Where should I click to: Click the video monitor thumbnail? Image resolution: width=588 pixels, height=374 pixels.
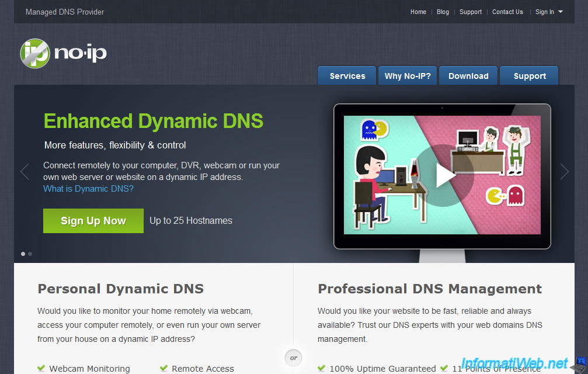tap(442, 175)
